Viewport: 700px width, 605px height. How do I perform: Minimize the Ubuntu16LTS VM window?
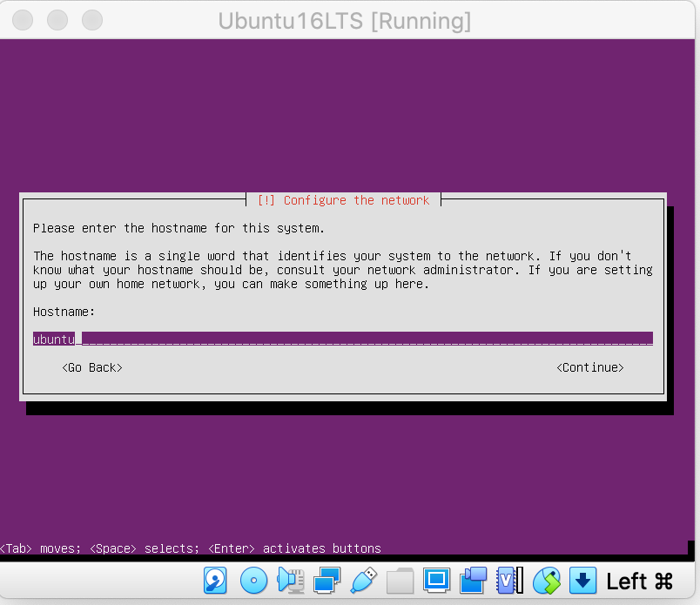(x=57, y=19)
